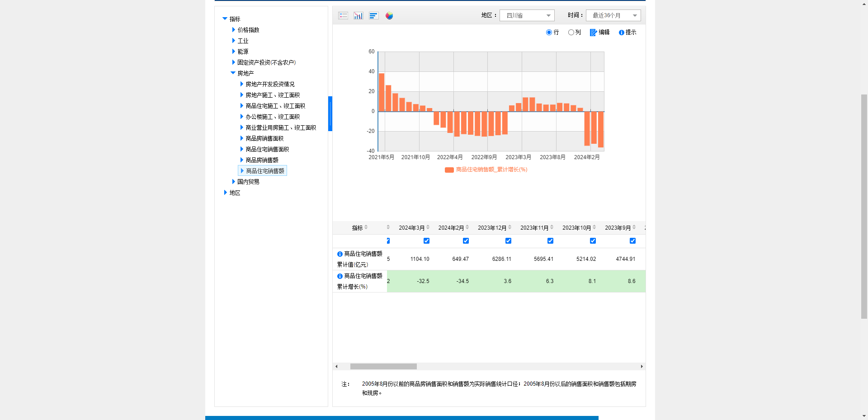Sort by 2023年9月 column arrows
This screenshot has width=868, height=420.
(634, 227)
